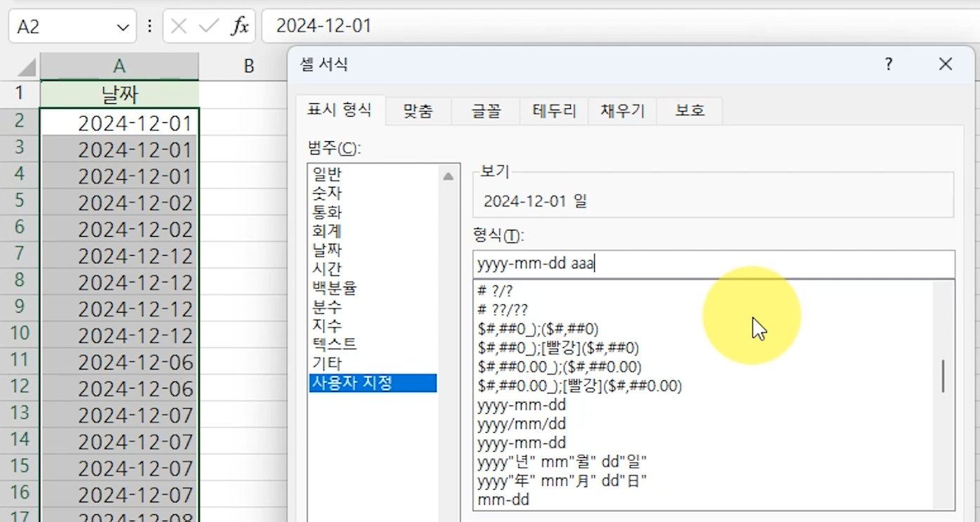The height and width of the screenshot is (522, 980).
Task: Switch to the 표시 형식 tab
Action: point(340,110)
